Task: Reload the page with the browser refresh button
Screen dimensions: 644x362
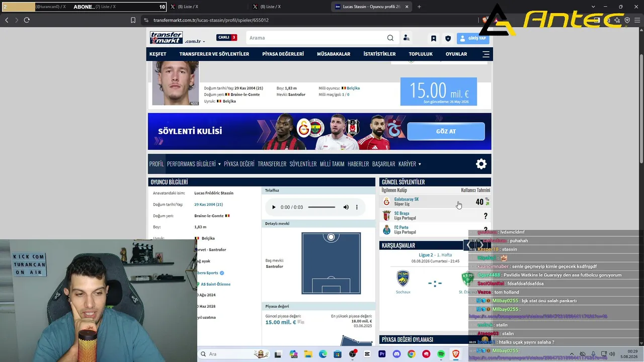Action: click(27, 20)
